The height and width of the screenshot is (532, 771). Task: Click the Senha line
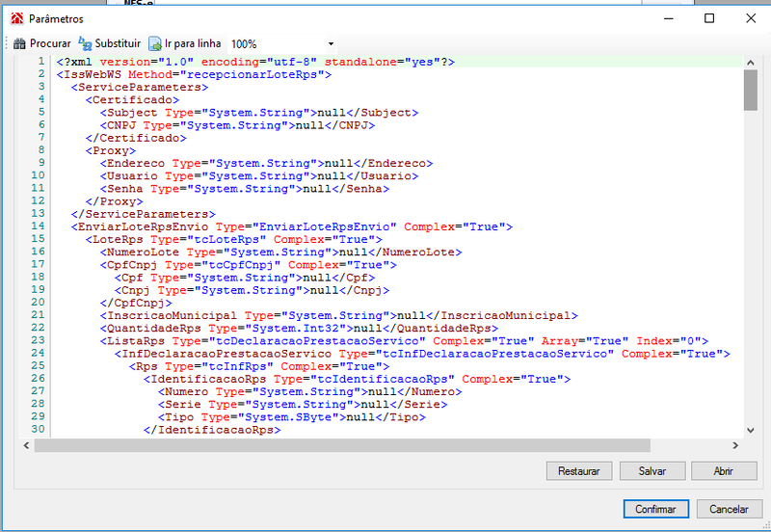pyautogui.click(x=245, y=189)
